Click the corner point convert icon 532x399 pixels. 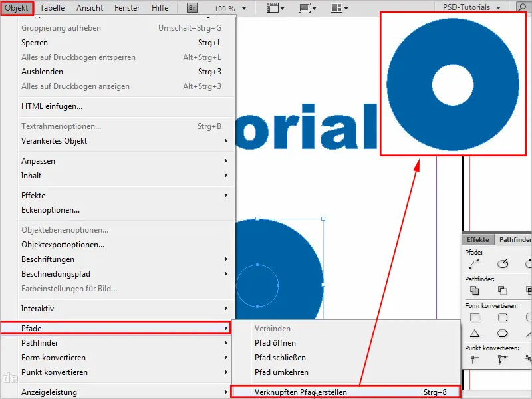(x=503, y=359)
